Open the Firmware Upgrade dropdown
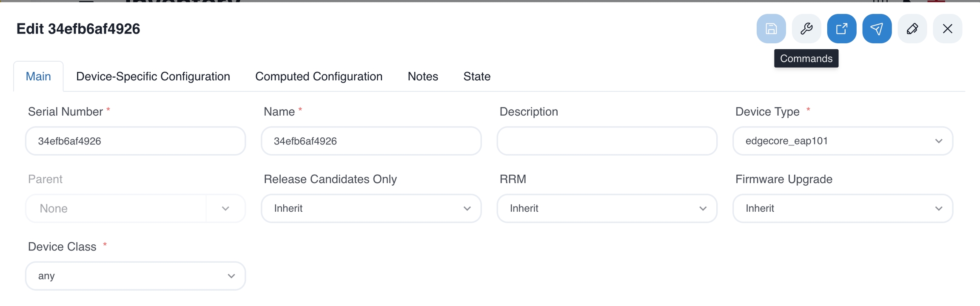980x306 pixels. [842, 208]
